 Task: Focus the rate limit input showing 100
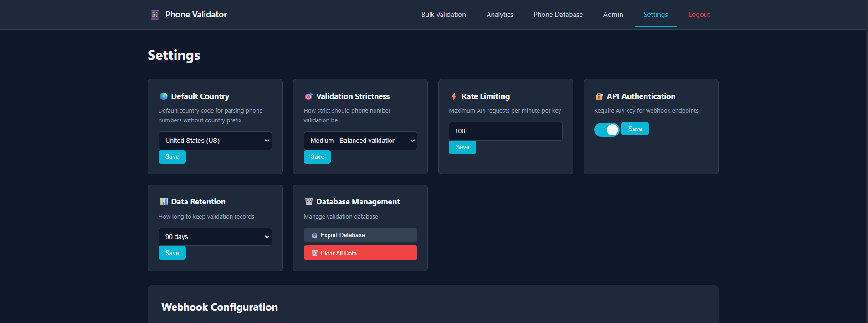(505, 131)
